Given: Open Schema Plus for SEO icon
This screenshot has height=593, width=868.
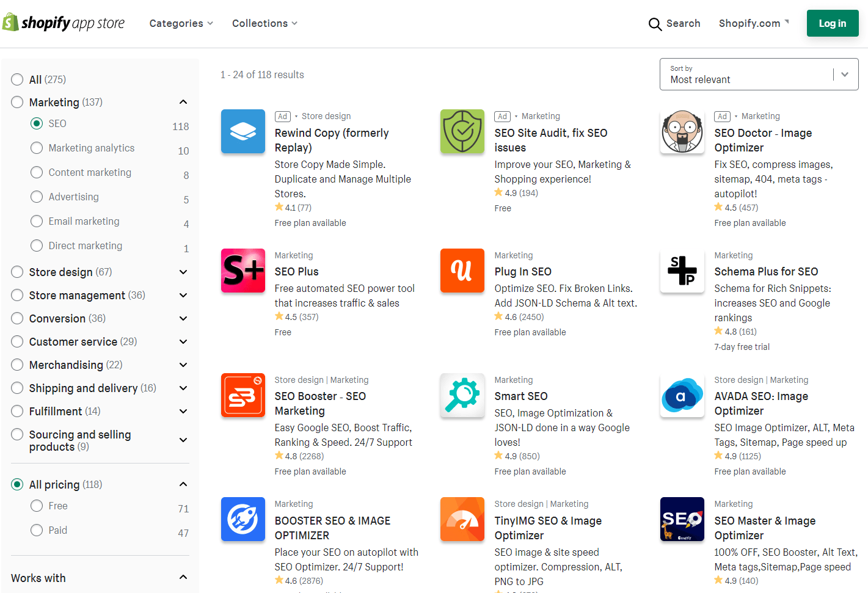Looking at the screenshot, I should (682, 271).
